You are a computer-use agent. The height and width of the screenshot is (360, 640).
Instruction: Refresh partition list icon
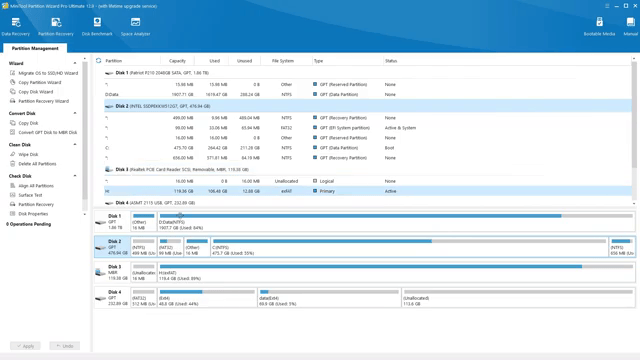[98, 60]
